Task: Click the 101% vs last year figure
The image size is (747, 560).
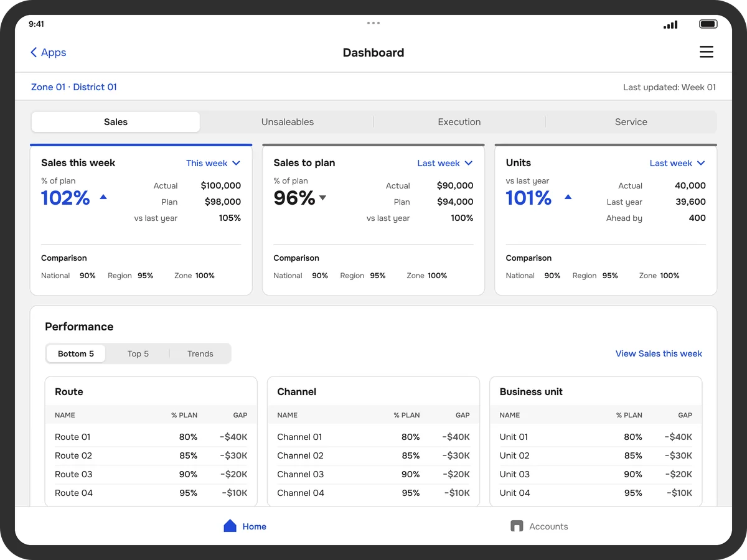Action: [529, 198]
